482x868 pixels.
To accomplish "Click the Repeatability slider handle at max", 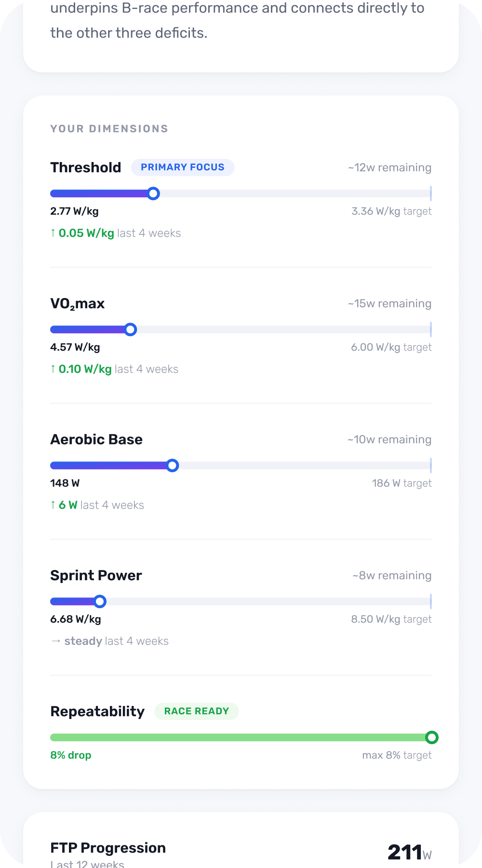I will [x=432, y=737].
